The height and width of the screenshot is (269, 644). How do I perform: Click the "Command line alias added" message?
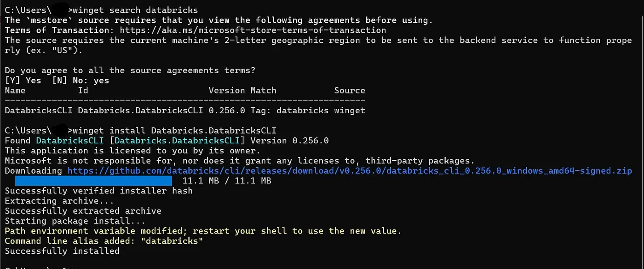coord(104,241)
